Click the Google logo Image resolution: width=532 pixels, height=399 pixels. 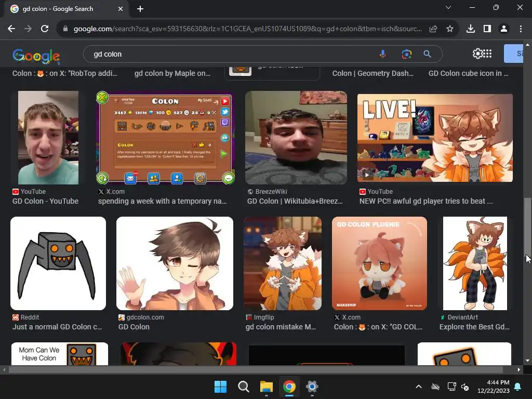[x=36, y=56]
